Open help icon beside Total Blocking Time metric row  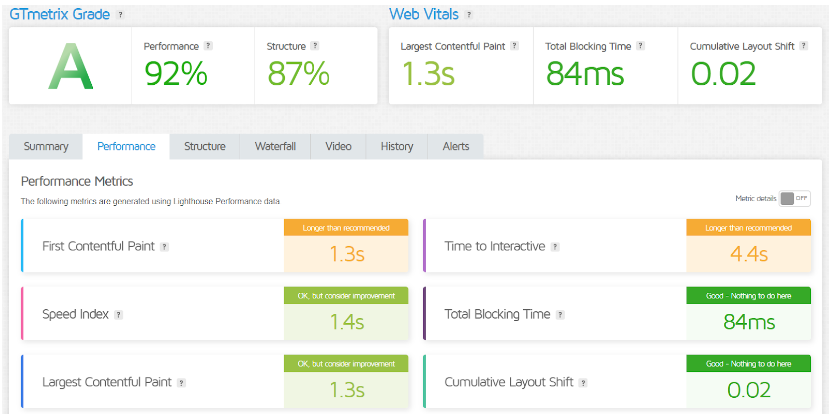pos(560,315)
